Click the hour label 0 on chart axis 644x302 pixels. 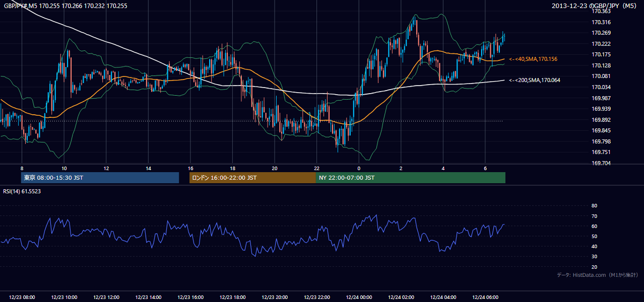359,168
